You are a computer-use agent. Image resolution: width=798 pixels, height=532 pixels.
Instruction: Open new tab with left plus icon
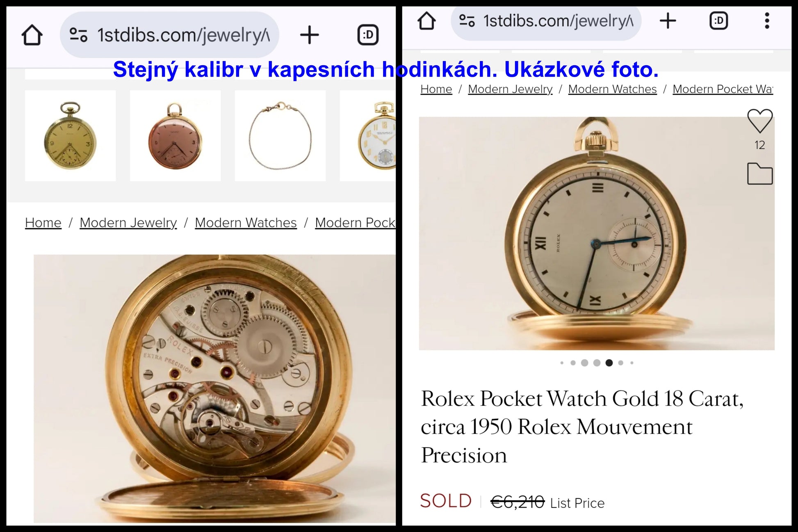tap(310, 35)
